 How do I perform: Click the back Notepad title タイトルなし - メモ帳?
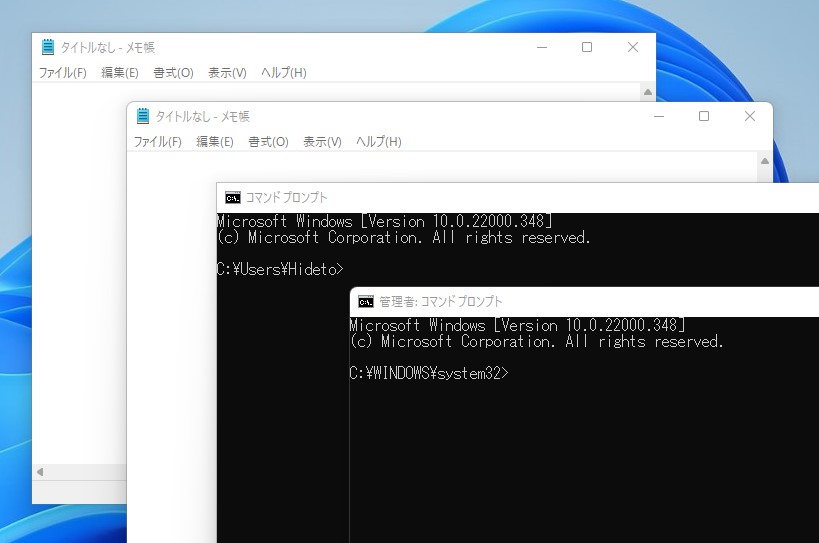click(x=108, y=48)
